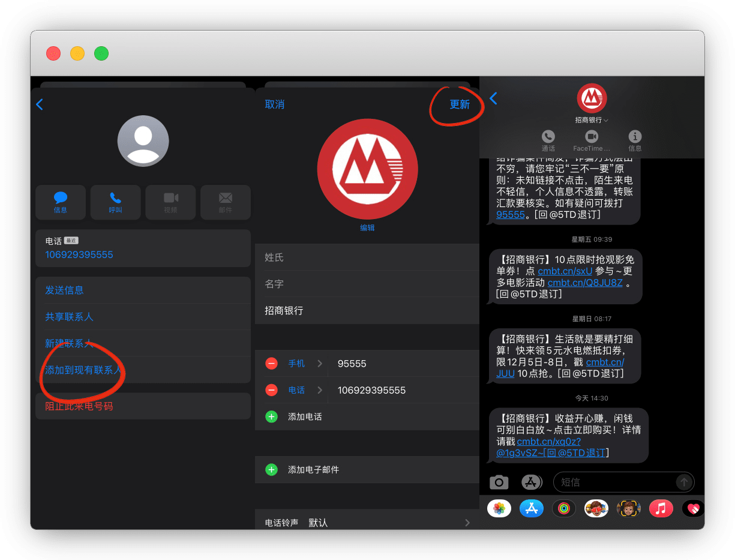Open the Activity rings app icon
735x560 pixels.
tap(563, 509)
